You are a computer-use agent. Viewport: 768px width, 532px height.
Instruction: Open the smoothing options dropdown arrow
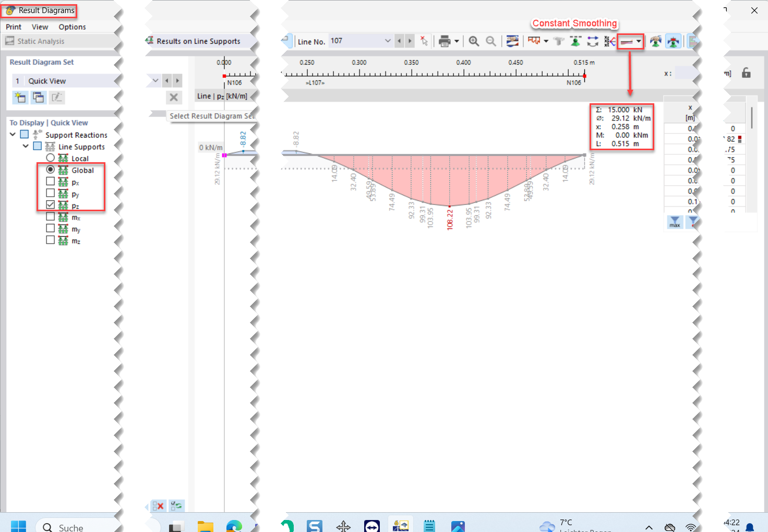click(639, 41)
